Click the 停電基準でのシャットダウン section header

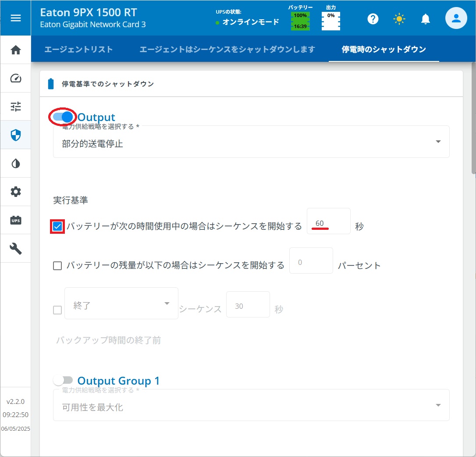[108, 84]
